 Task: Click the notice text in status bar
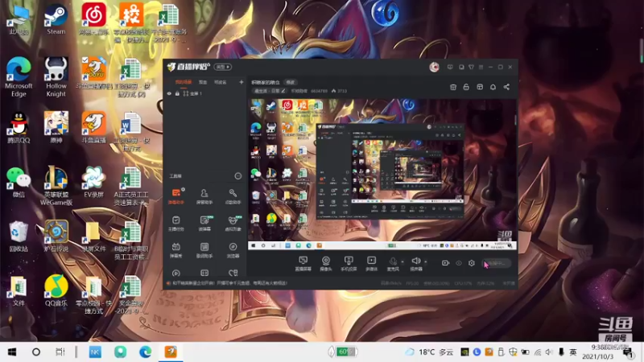(229, 283)
